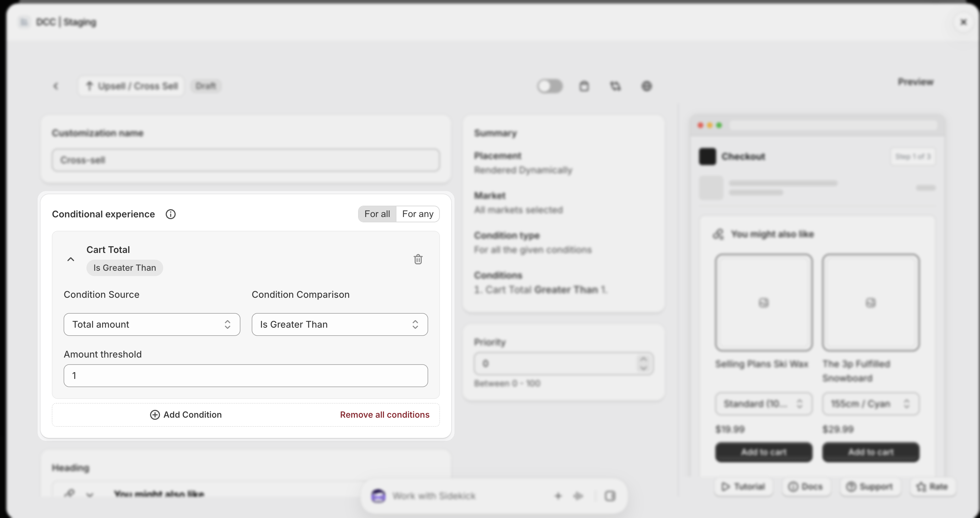Image resolution: width=980 pixels, height=518 pixels.
Task: Click the Draft status badge
Action: tap(206, 86)
